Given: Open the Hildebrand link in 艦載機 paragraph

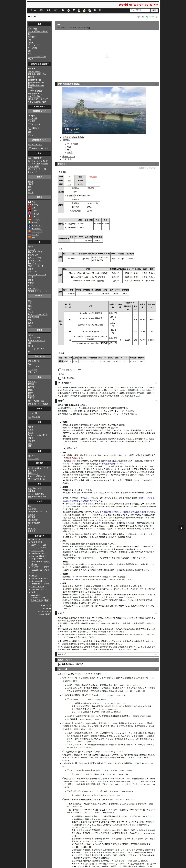Looking at the screenshot, I should tap(133, 493).
